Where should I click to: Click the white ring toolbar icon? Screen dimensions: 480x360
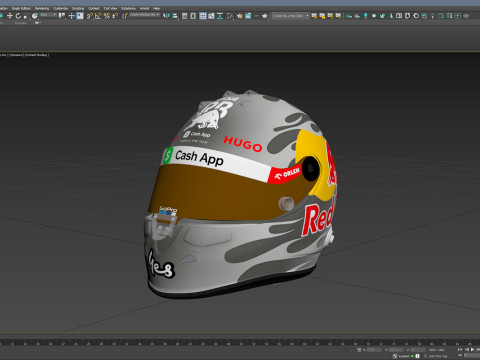[416, 16]
